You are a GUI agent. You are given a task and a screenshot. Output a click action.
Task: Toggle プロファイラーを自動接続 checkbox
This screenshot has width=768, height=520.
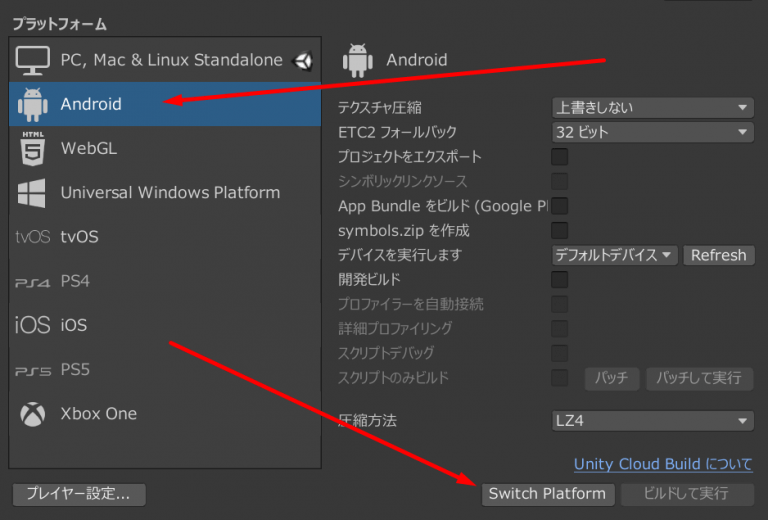coord(559,304)
